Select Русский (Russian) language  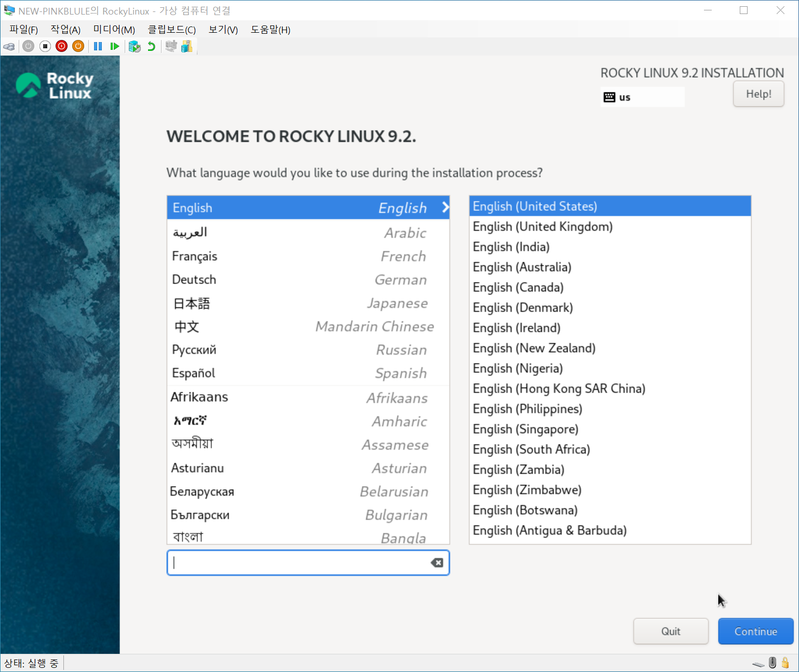coord(308,350)
